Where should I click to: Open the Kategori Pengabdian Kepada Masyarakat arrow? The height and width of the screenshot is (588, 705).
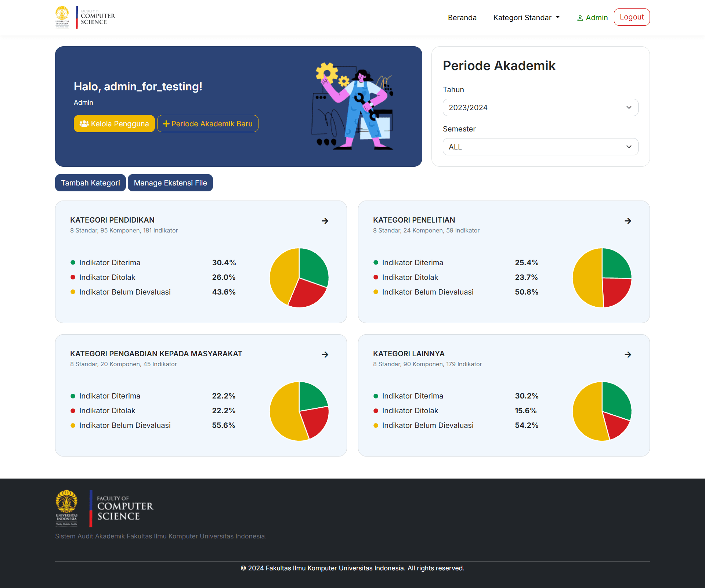click(325, 354)
